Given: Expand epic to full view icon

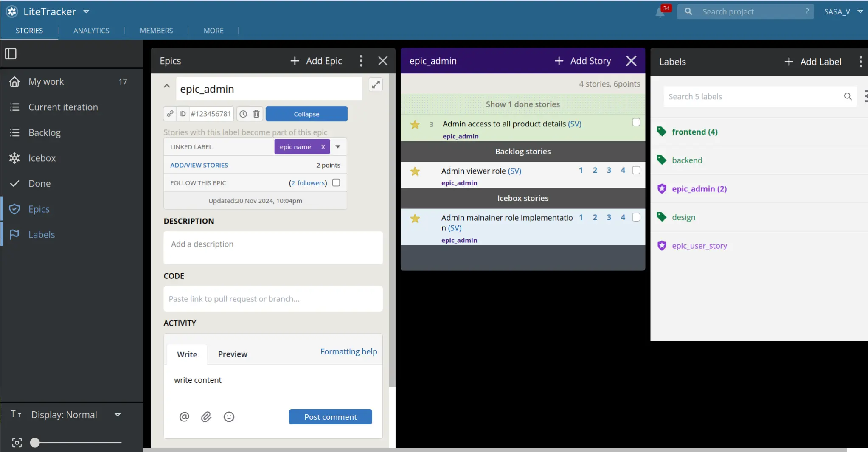Looking at the screenshot, I should pos(376,85).
